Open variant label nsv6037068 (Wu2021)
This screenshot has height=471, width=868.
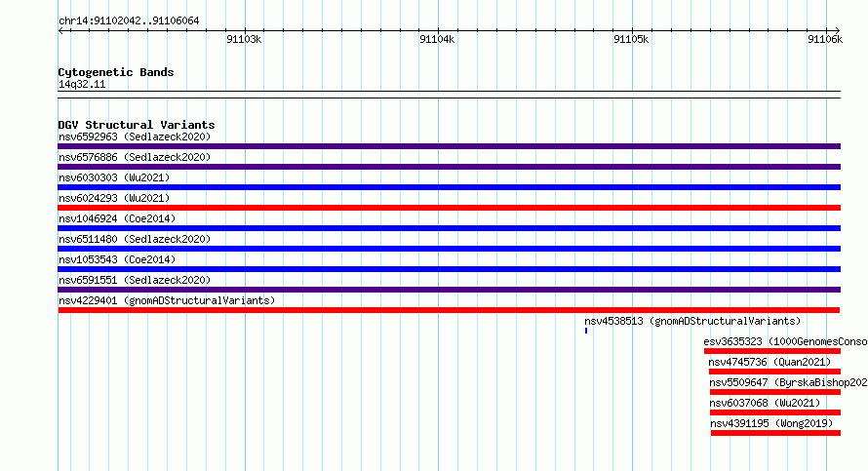coord(765,403)
